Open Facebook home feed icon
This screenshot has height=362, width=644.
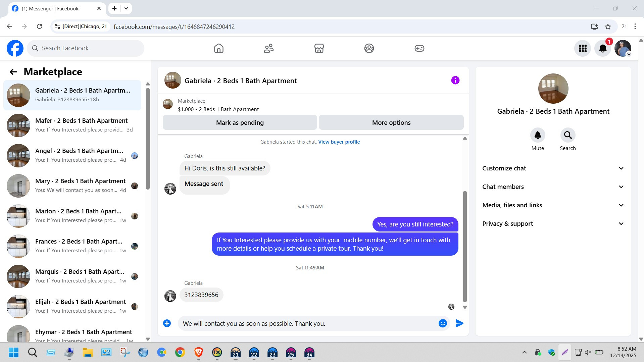point(218,48)
